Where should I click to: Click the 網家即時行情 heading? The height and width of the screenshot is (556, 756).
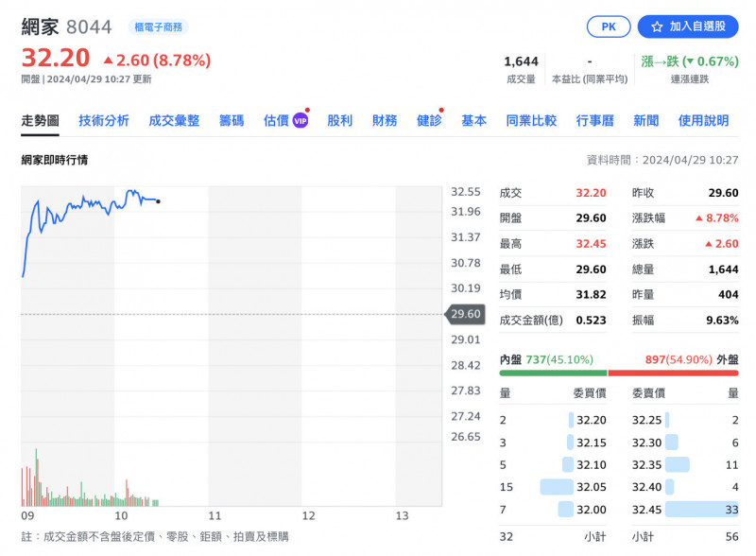tap(55, 160)
